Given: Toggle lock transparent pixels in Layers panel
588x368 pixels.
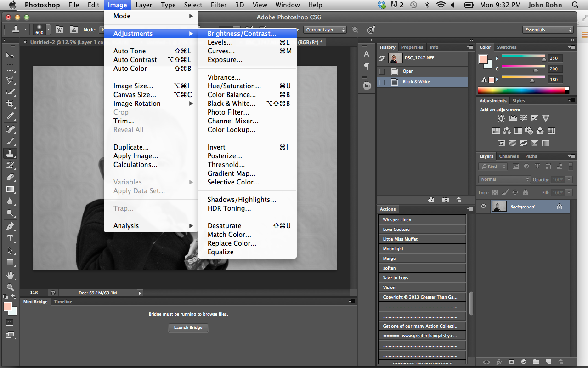Looking at the screenshot, I should point(495,193).
